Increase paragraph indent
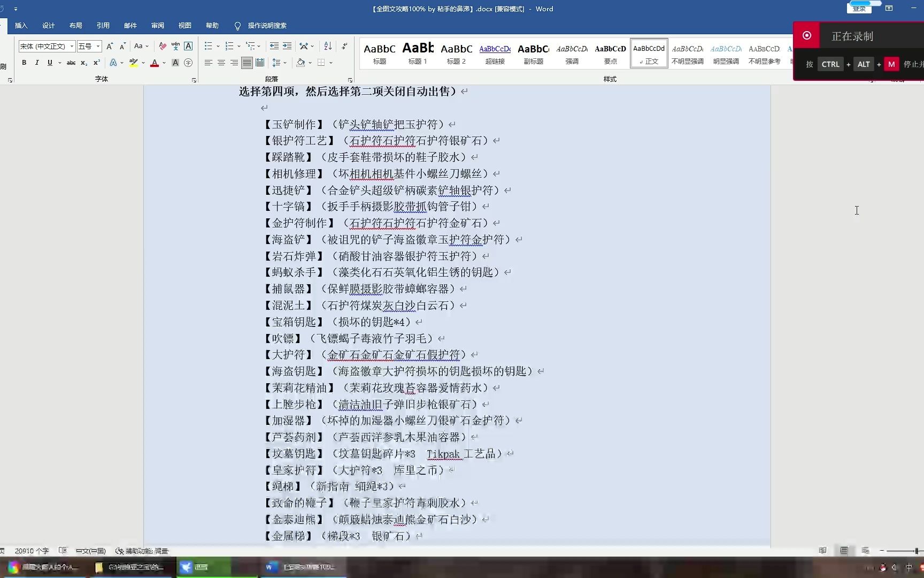This screenshot has height=578, width=924. [287, 46]
